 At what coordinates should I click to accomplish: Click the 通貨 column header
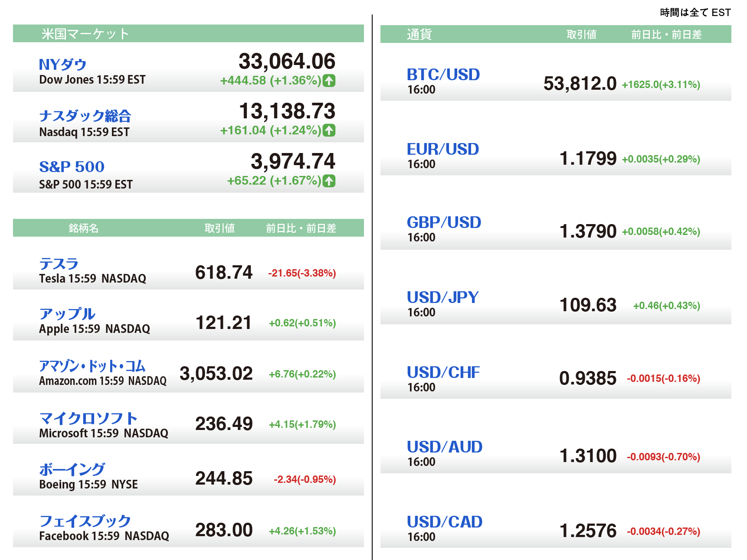click(x=419, y=35)
